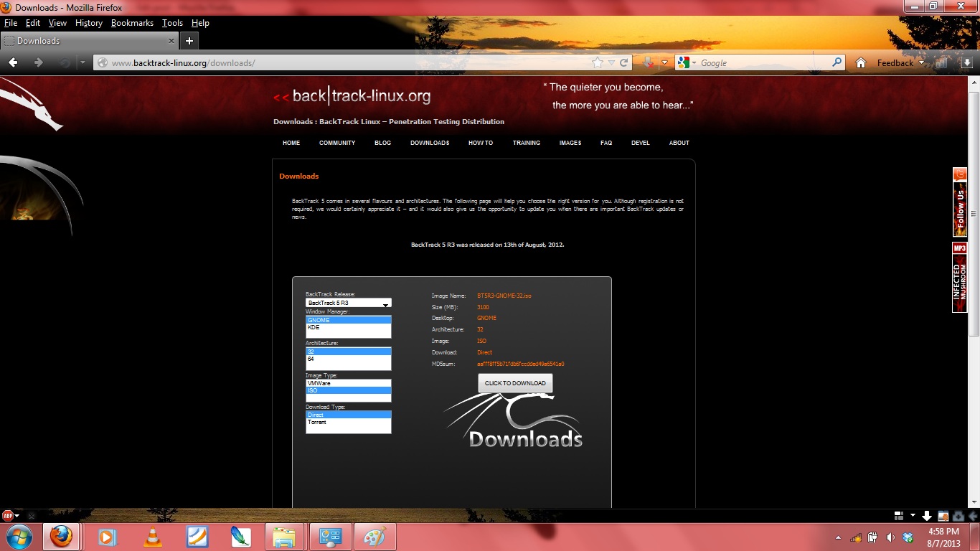Switch to the Downloads browser tab

(90, 41)
